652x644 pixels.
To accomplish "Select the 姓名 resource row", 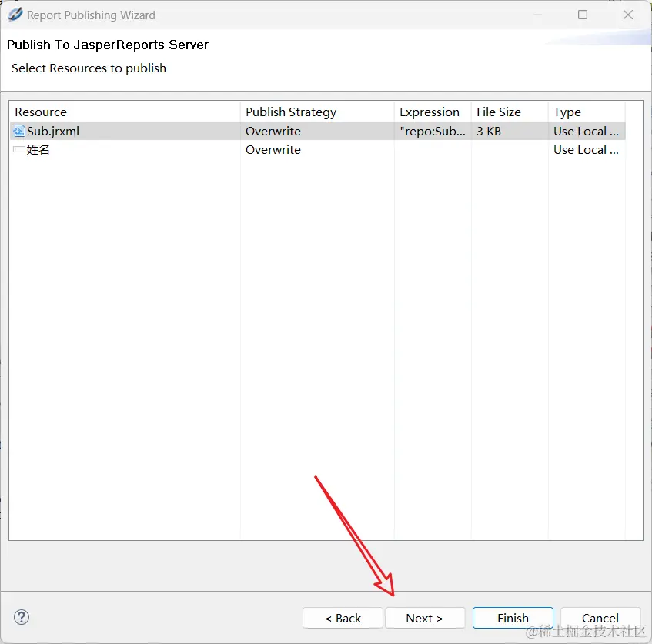I will click(317, 150).
